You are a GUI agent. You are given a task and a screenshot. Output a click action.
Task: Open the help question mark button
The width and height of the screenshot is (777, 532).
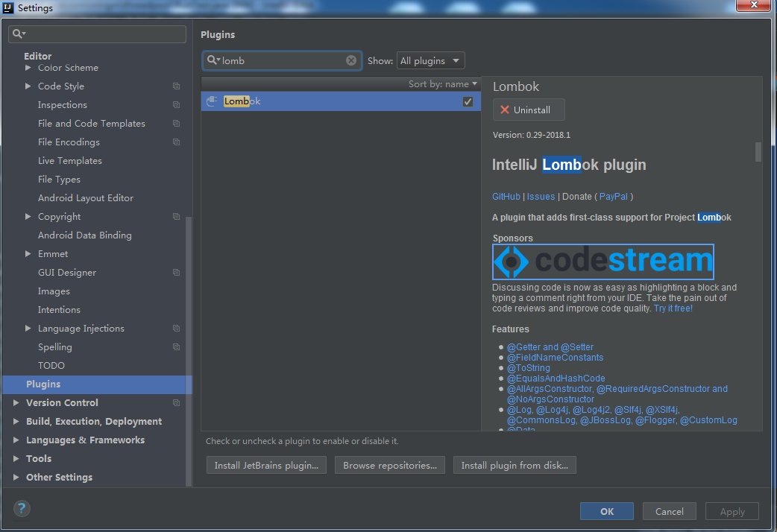pos(22,508)
